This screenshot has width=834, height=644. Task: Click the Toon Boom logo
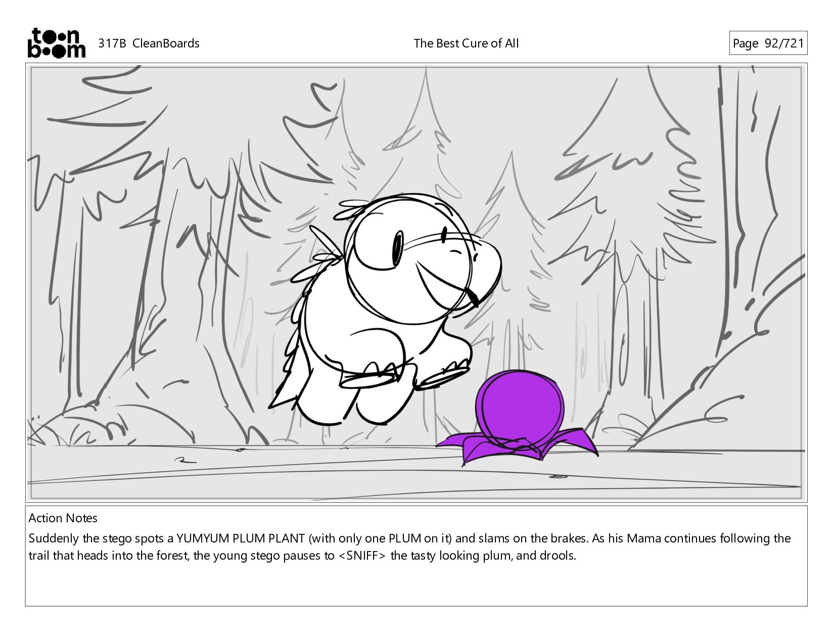(x=56, y=43)
